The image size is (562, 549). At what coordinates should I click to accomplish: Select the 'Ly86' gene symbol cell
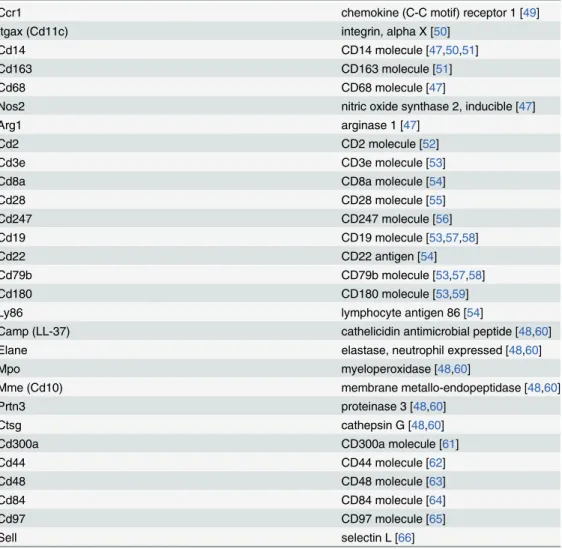11,313
